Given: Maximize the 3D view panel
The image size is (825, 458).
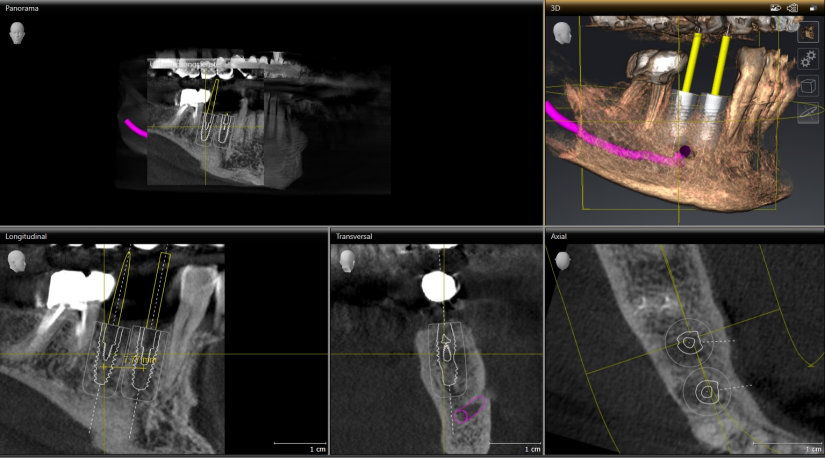Looking at the screenshot, I should 813,7.
